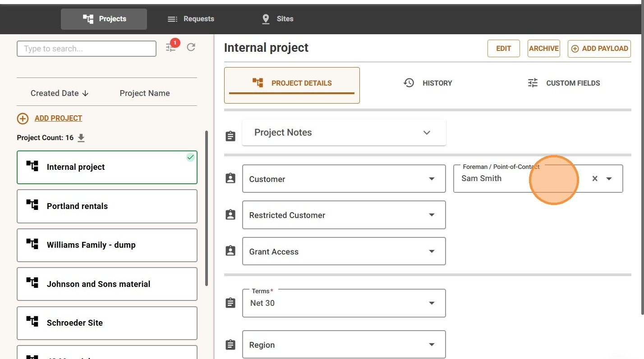This screenshot has width=644, height=359.
Task: Open the Foreman / Point-of-Contact dropdown arrow
Action: pos(609,178)
